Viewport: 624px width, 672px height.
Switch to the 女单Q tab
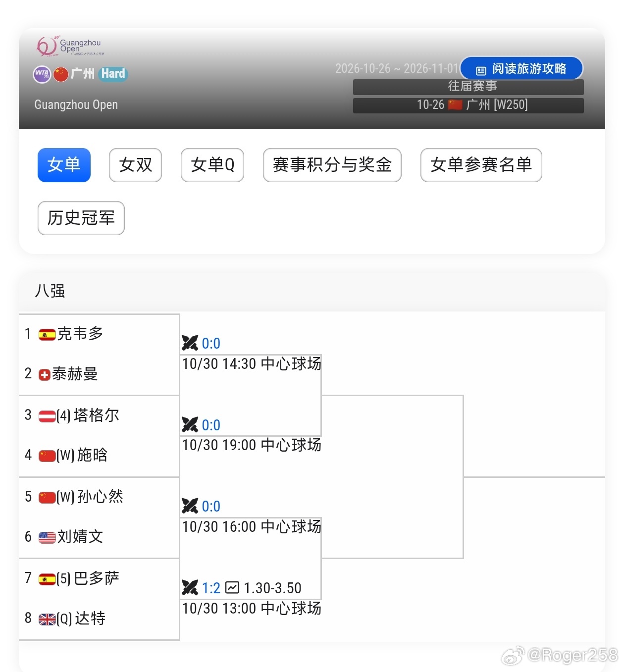click(x=212, y=165)
